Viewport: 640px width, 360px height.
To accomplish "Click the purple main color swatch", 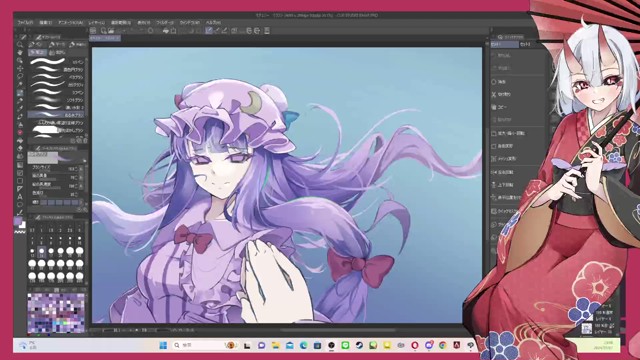I will [x=18, y=221].
